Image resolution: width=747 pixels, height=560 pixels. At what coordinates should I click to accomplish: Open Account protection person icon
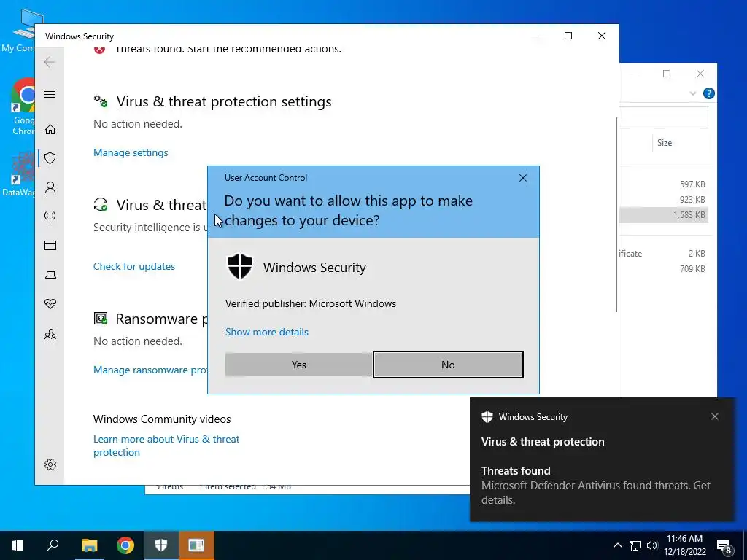click(50, 187)
